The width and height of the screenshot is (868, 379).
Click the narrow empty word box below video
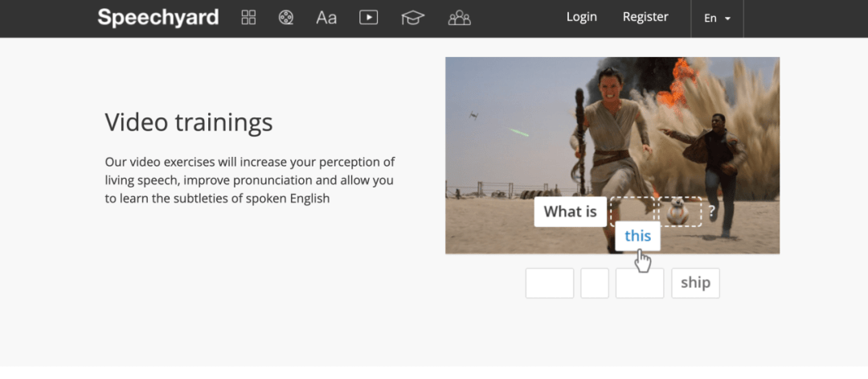595,283
